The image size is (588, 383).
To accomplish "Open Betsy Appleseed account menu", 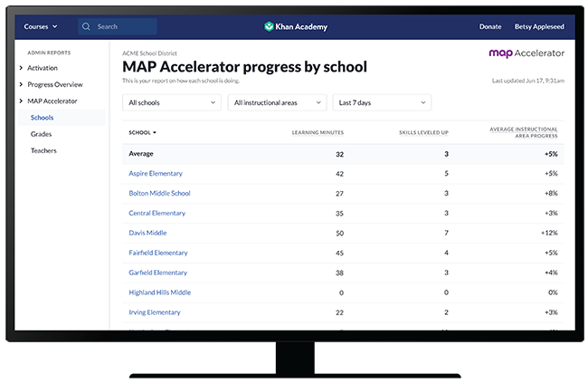I will (539, 26).
